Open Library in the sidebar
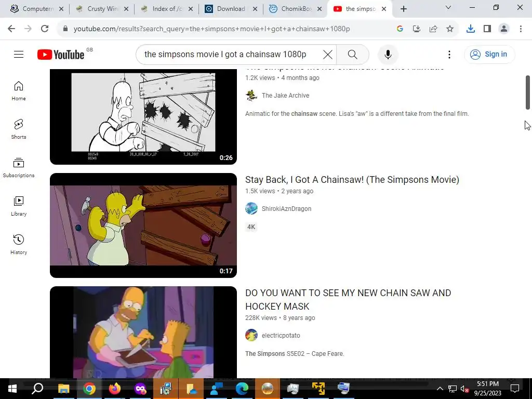Image resolution: width=532 pixels, height=399 pixels. (19, 206)
